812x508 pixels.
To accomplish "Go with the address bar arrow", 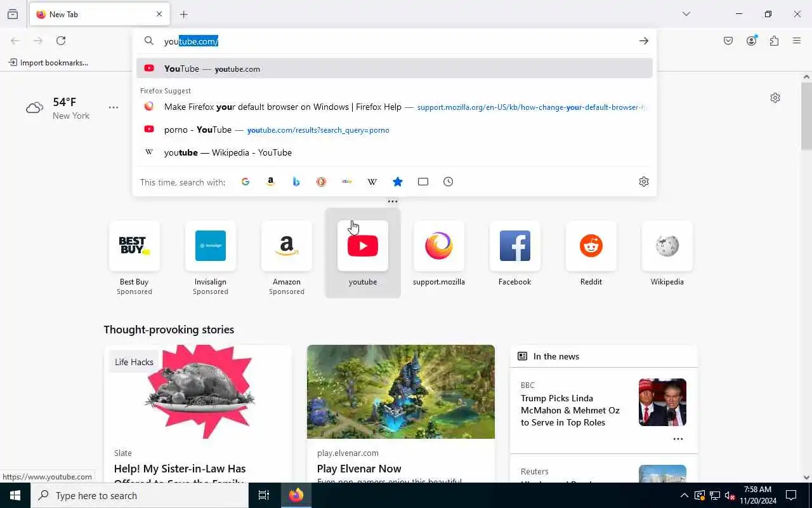I will pos(643,41).
